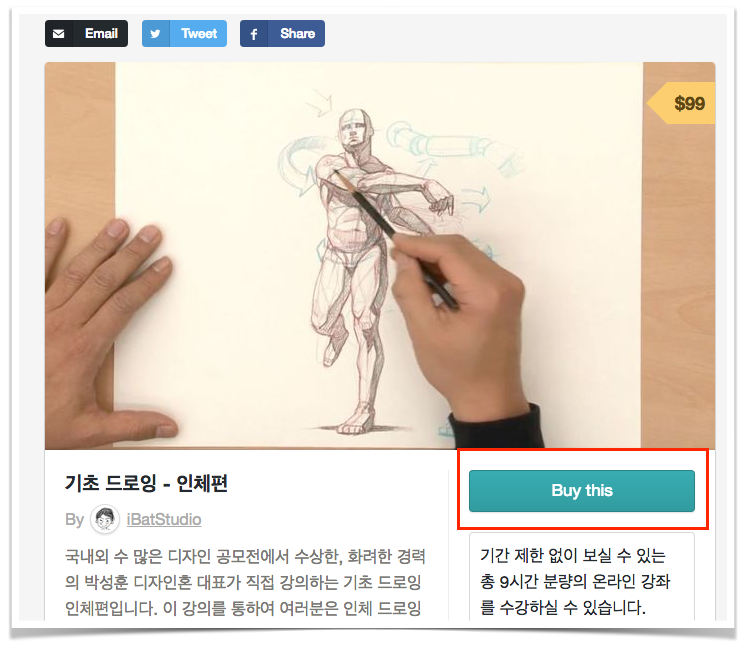Click the "By" label beside avatar
Screen dimensions: 746x645
click(x=74, y=519)
